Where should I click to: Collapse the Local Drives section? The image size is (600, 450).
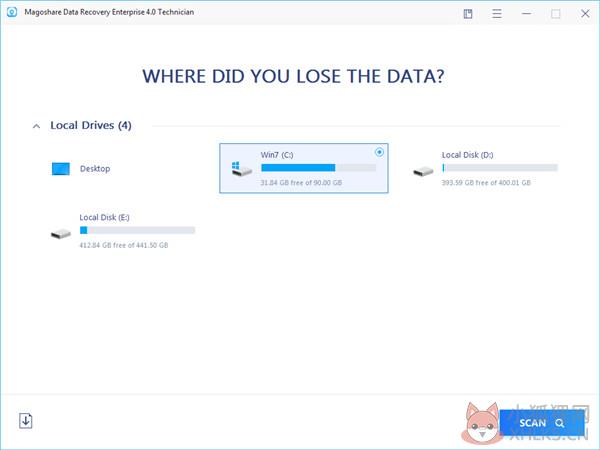[x=36, y=126]
